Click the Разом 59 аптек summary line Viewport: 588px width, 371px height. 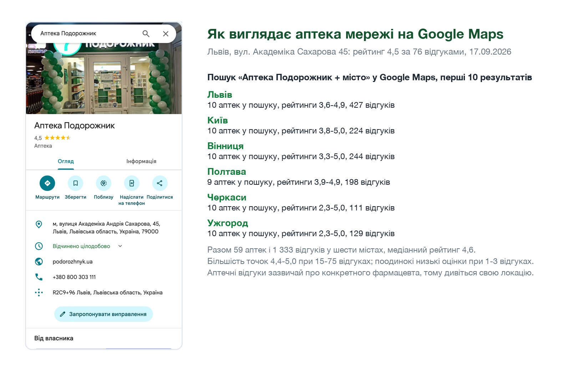coord(341,250)
